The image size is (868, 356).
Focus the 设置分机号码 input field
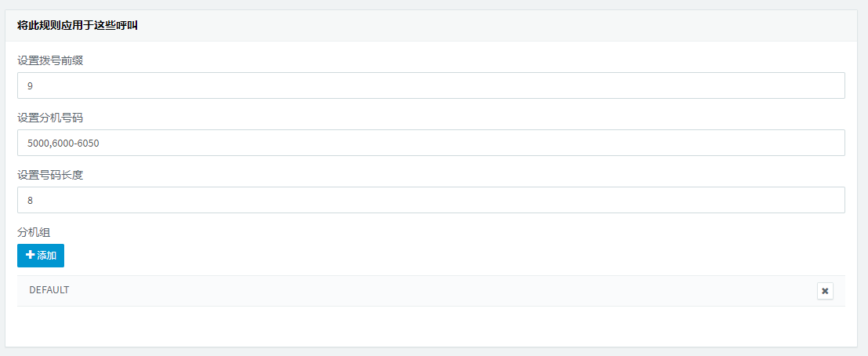pos(431,143)
